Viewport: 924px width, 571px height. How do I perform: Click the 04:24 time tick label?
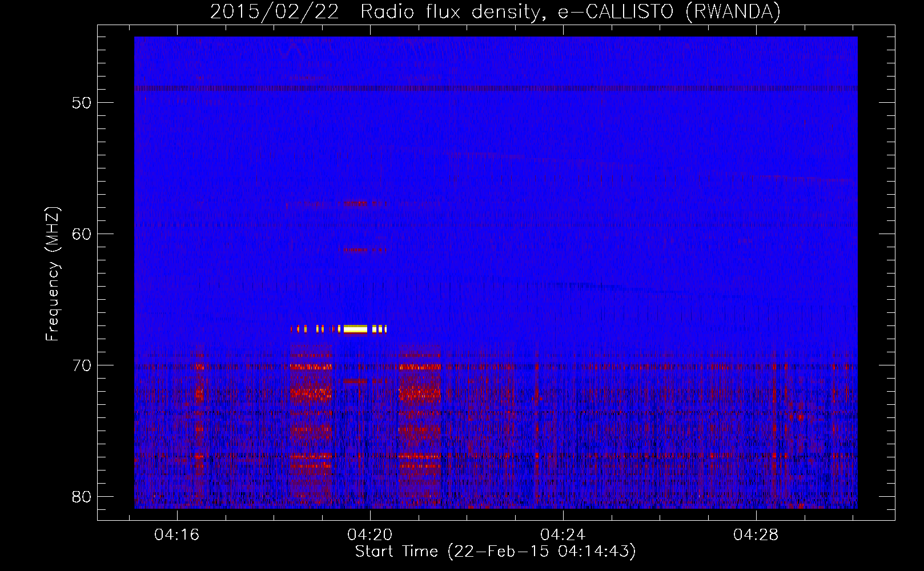pyautogui.click(x=563, y=535)
